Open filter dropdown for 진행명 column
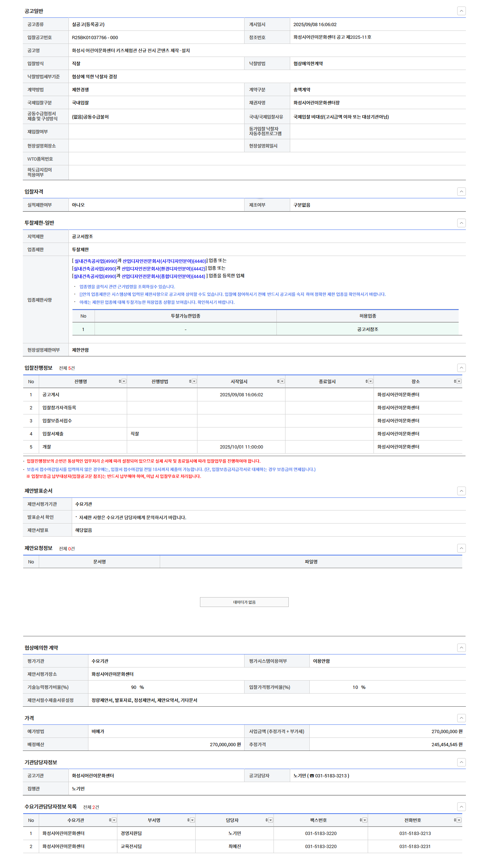Image resolution: width=484 pixels, height=868 pixels. pos(124,381)
